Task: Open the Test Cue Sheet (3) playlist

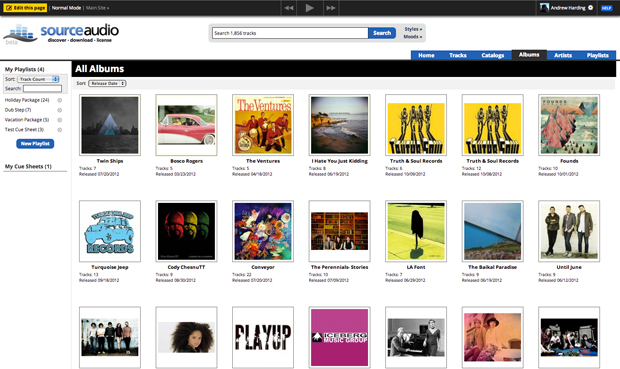Action: 24,129
